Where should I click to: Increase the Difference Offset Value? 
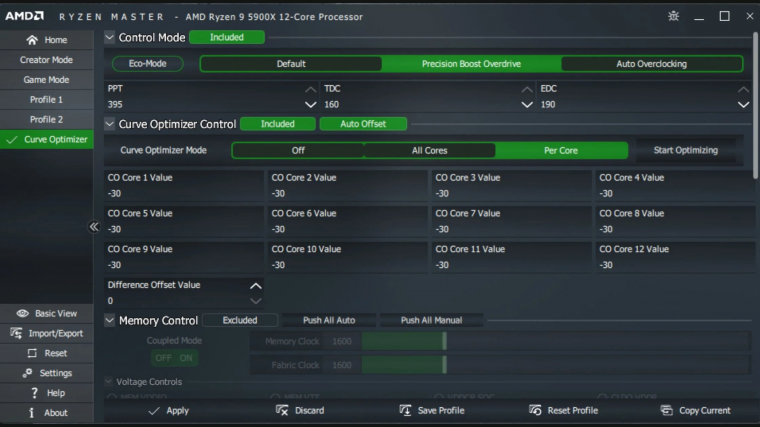[256, 286]
